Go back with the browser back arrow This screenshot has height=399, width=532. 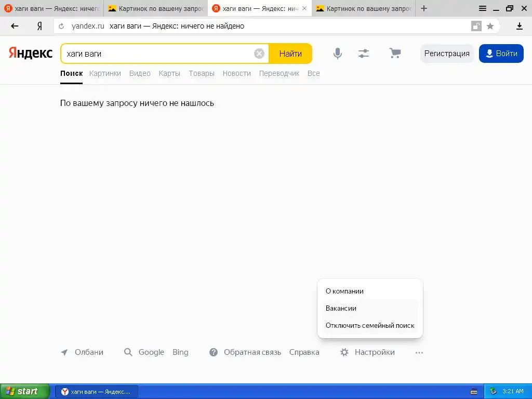click(x=15, y=26)
